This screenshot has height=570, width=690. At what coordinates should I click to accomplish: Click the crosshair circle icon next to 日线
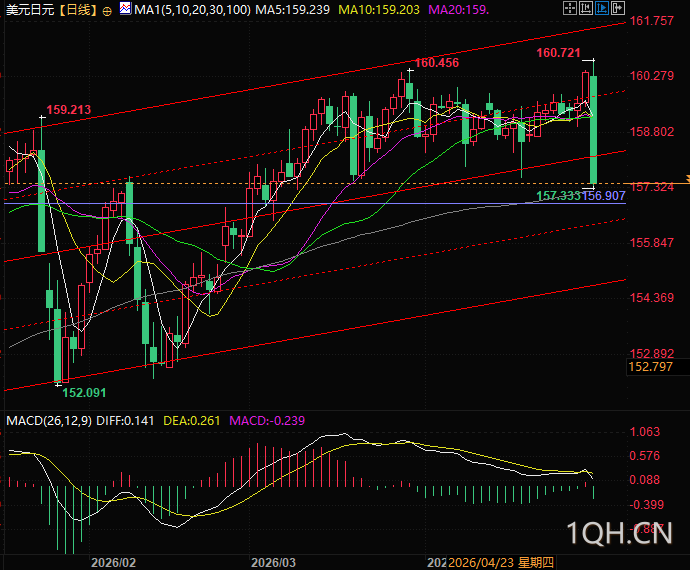(x=107, y=11)
